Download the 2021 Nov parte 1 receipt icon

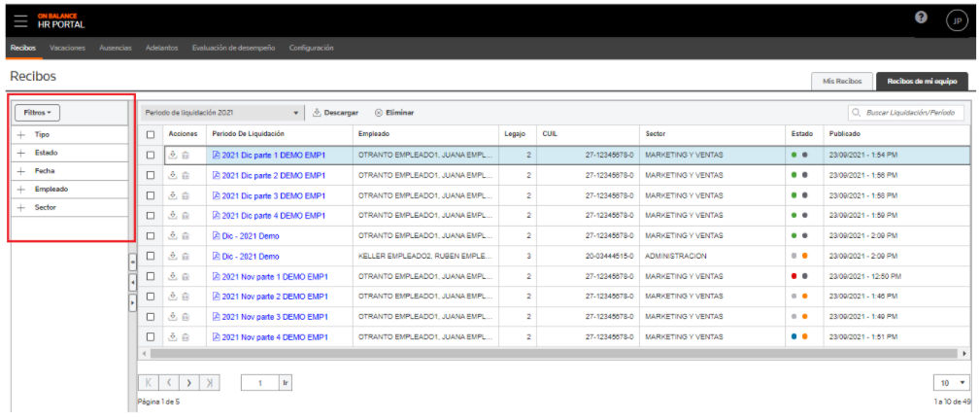(x=173, y=276)
